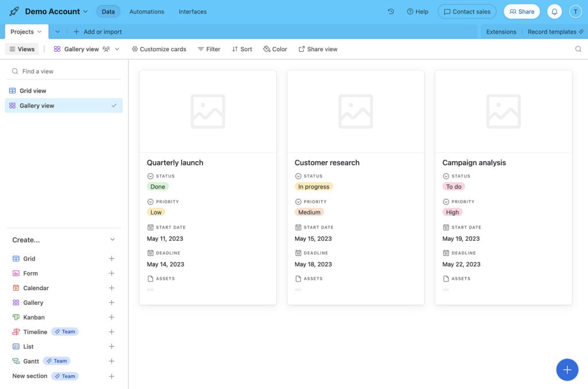Toggle the Views sidebar
Screen dimensions: 588x389
[x=21, y=49]
